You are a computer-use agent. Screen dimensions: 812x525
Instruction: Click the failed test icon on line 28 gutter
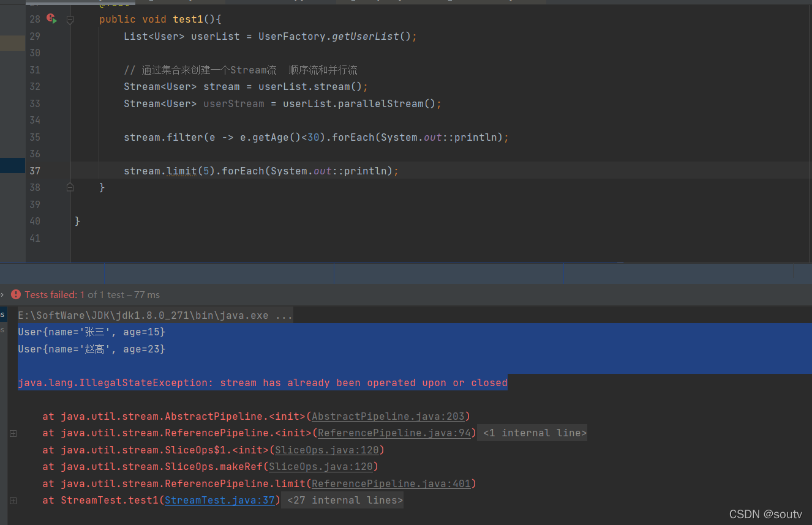pos(51,19)
